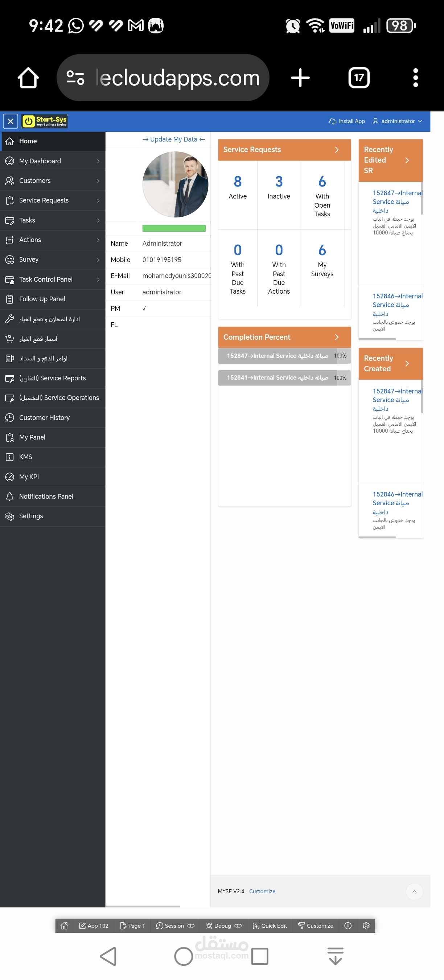444x980 pixels.
Task: Close the sidebar with the X button
Action: point(10,121)
